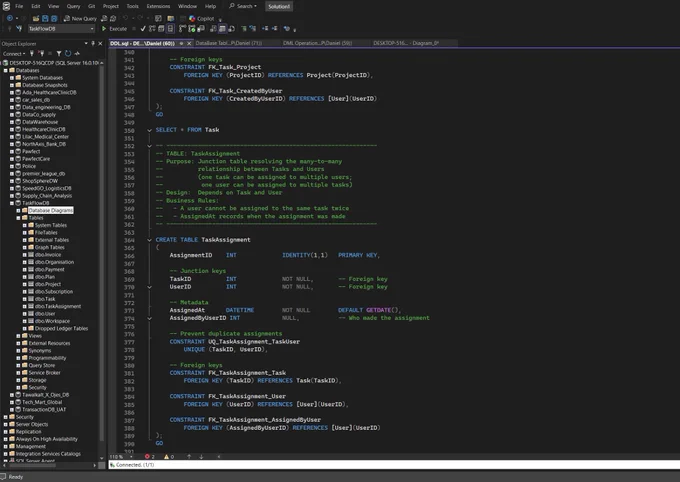Open the Copilot panel

[202, 19]
